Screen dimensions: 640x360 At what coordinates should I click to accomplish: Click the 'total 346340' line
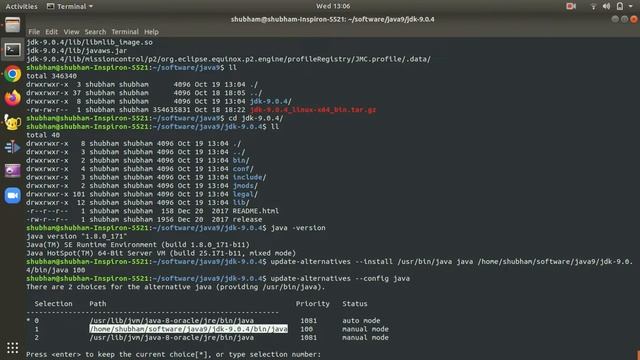point(51,76)
